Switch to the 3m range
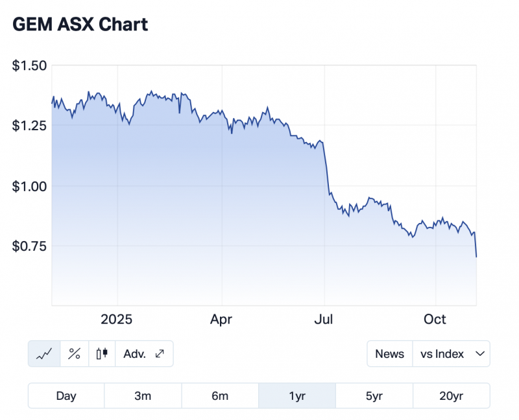 click(x=143, y=396)
